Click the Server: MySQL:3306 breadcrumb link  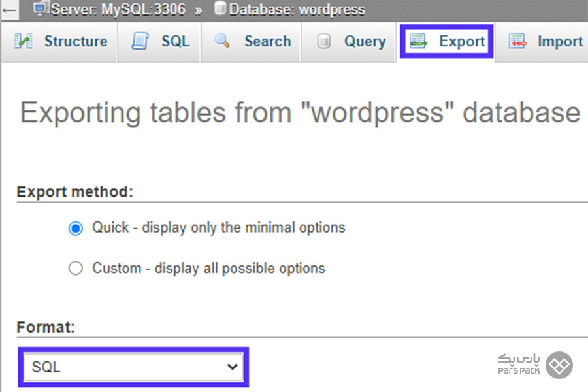[x=118, y=9]
